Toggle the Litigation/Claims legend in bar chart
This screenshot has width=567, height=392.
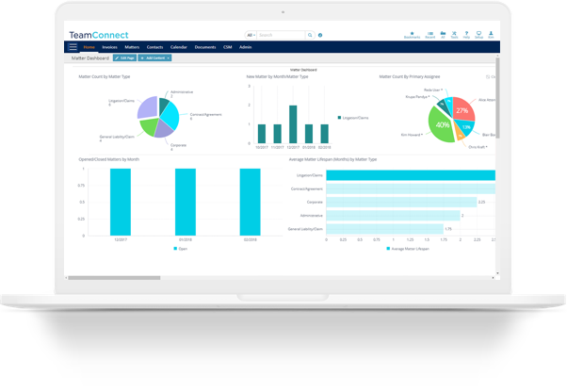pos(353,118)
